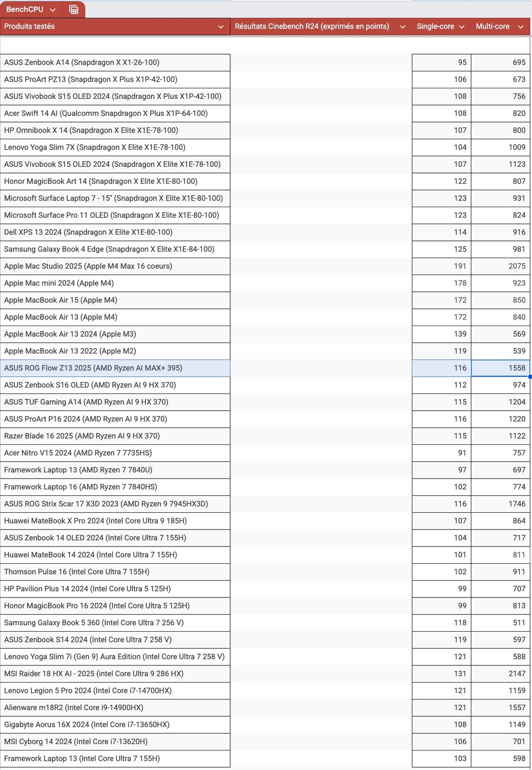Viewport: 532px width, 770px height.
Task: Click ASUS Vivobook S15 OLED X1P-42-100 cell
Action: (x=115, y=96)
